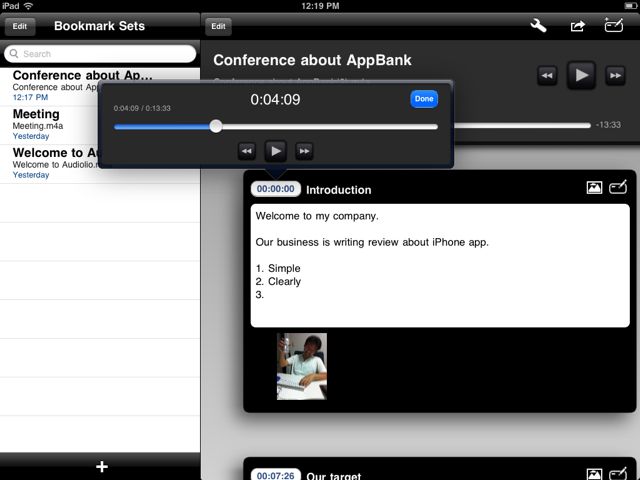
Task: Click fast-forward in the time popup
Action: pos(304,151)
